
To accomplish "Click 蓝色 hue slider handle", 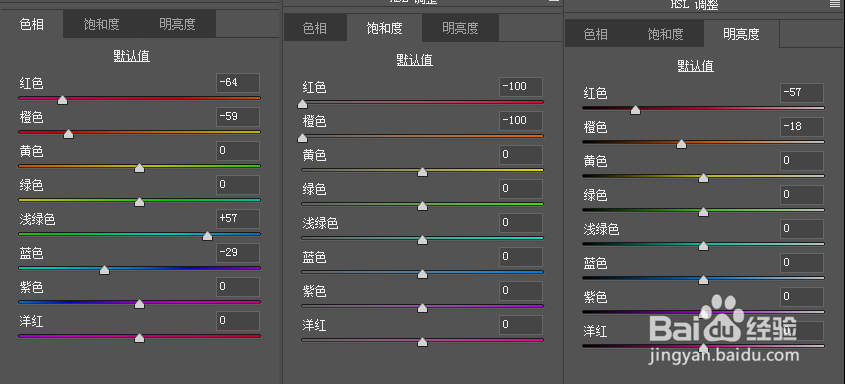I will click(x=105, y=270).
